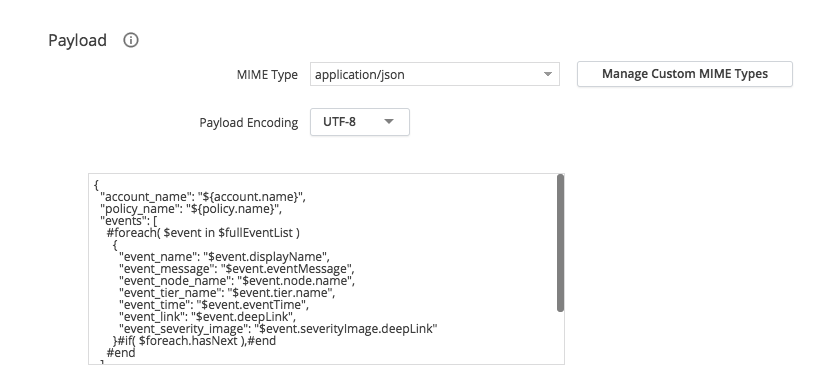Image resolution: width=832 pixels, height=389 pixels.
Task: Click the payload text area scrollbar
Action: tap(560, 243)
